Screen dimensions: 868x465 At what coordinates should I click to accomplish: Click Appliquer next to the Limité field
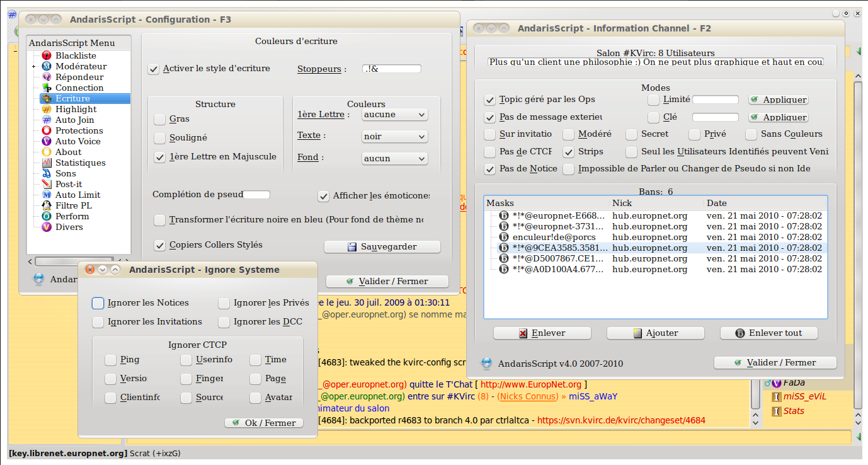pos(779,100)
